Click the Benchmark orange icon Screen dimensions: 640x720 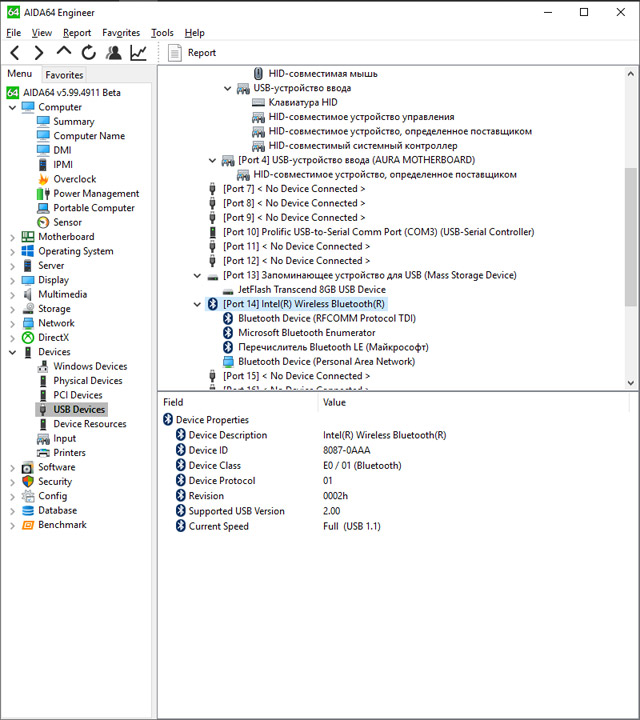click(28, 525)
